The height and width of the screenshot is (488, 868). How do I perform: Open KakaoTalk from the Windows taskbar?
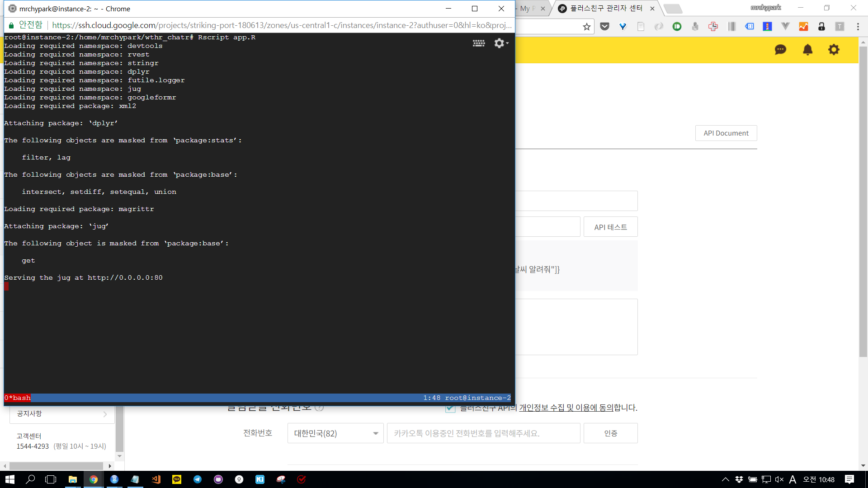[177, 479]
